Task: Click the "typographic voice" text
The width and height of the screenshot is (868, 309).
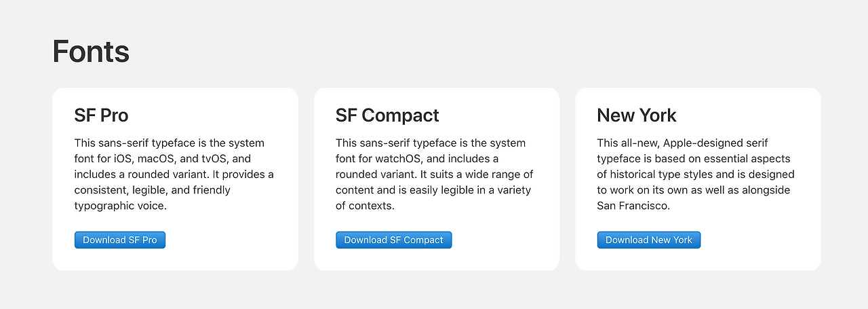Action: click(119, 205)
